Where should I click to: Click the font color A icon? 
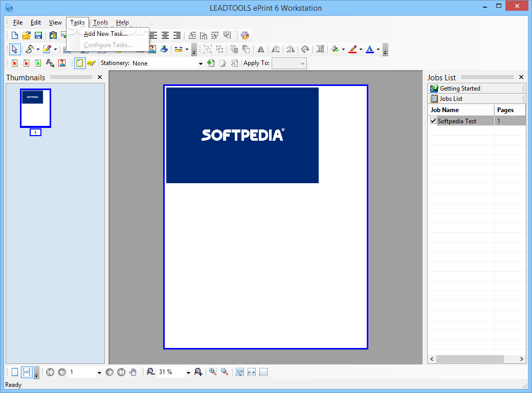coord(370,50)
